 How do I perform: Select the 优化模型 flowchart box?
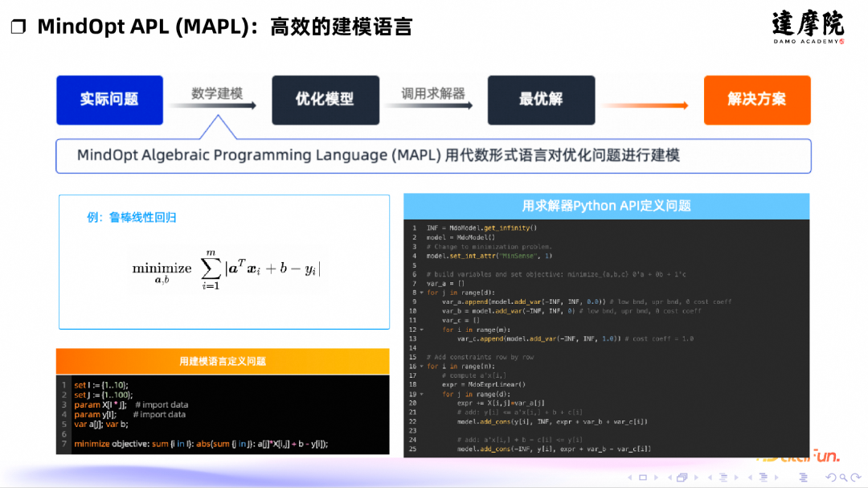(325, 100)
